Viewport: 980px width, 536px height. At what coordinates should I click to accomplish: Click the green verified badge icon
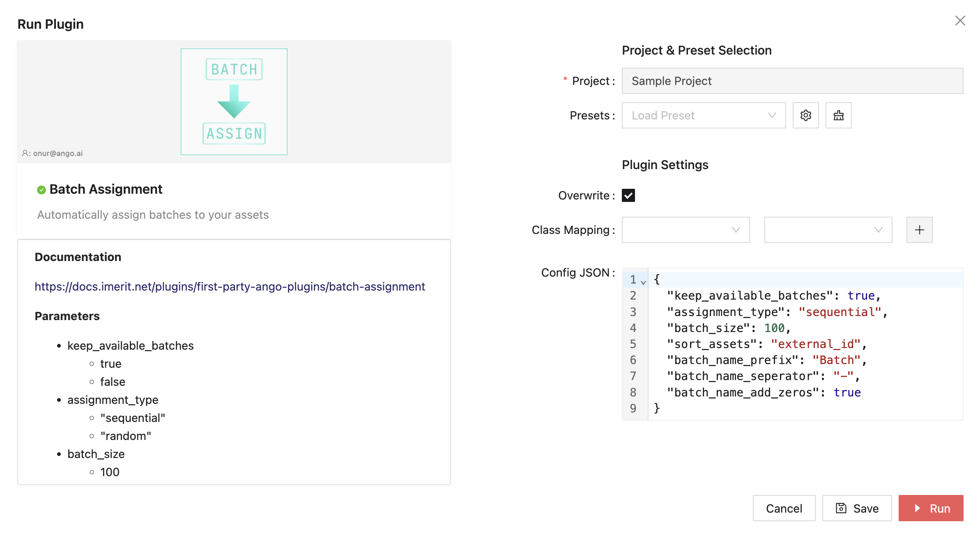pyautogui.click(x=41, y=190)
